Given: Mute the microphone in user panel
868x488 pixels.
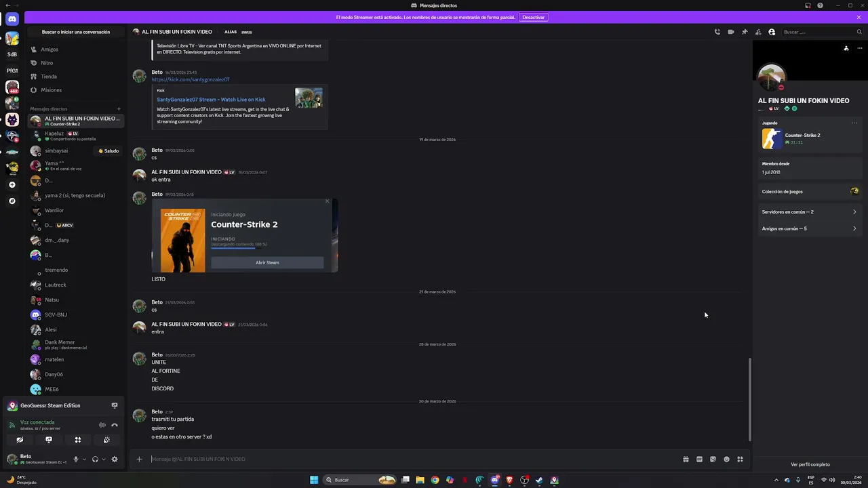Looking at the screenshot, I should [x=76, y=459].
